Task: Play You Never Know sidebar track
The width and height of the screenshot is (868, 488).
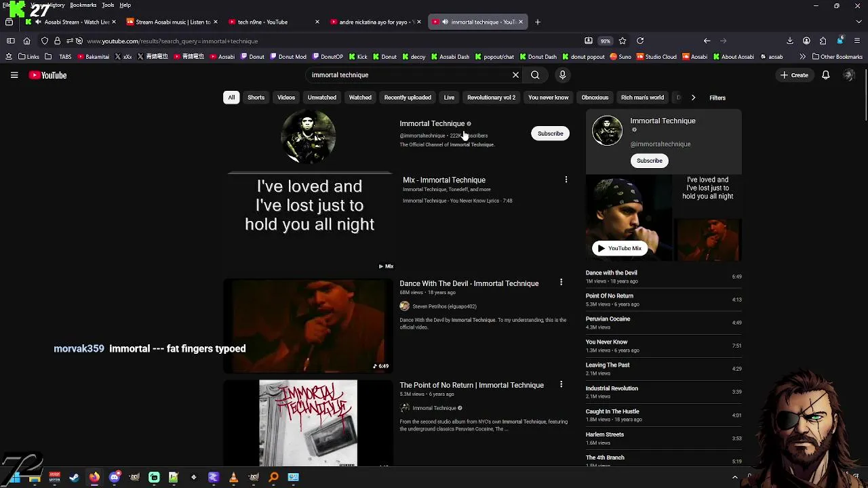Action: point(663,346)
